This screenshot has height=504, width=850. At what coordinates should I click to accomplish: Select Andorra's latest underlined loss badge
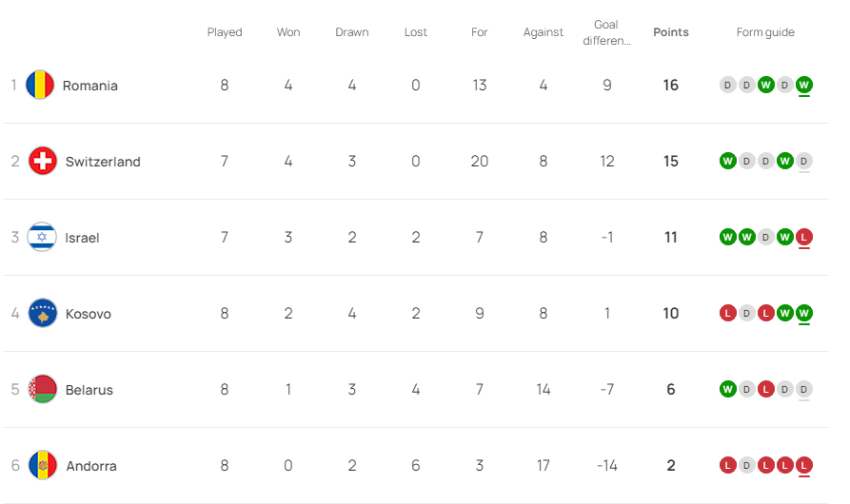click(x=804, y=466)
